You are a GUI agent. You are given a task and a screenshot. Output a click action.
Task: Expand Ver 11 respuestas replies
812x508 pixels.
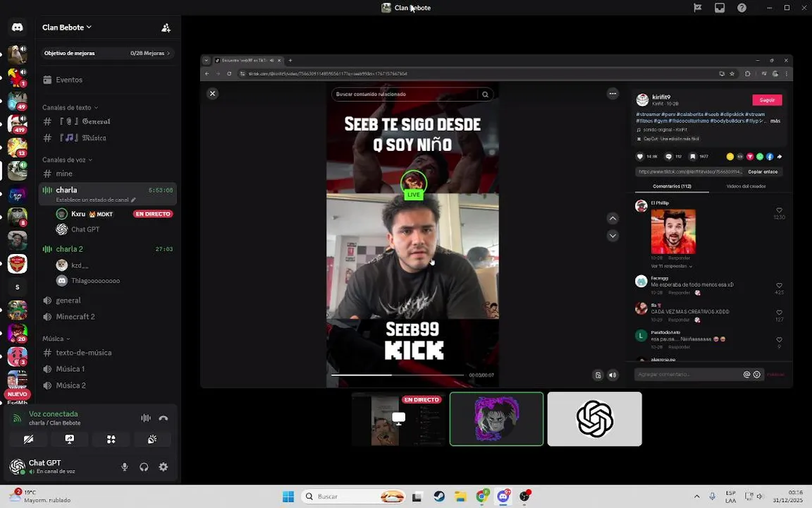[x=671, y=267]
